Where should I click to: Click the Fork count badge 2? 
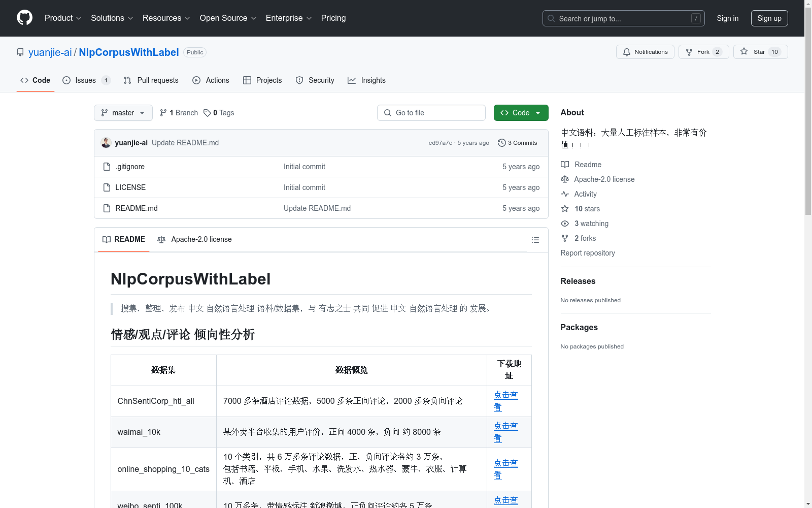pos(717,52)
